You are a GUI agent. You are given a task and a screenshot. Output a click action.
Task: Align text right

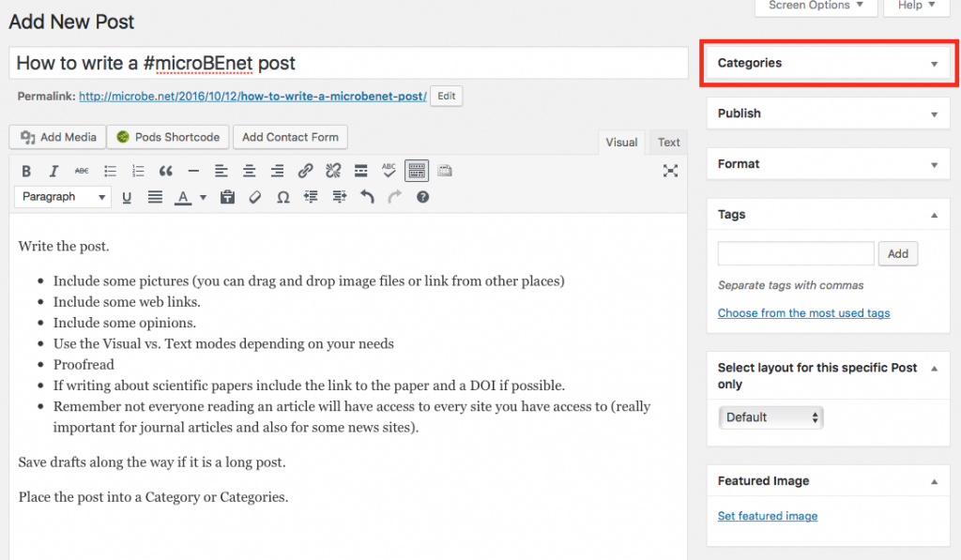(277, 171)
